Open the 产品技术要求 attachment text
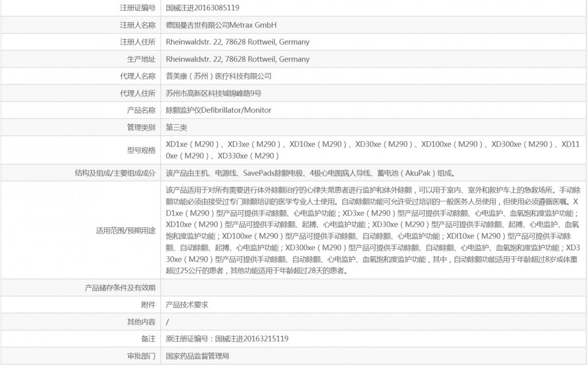This screenshot has height=365, width=588. (x=187, y=305)
